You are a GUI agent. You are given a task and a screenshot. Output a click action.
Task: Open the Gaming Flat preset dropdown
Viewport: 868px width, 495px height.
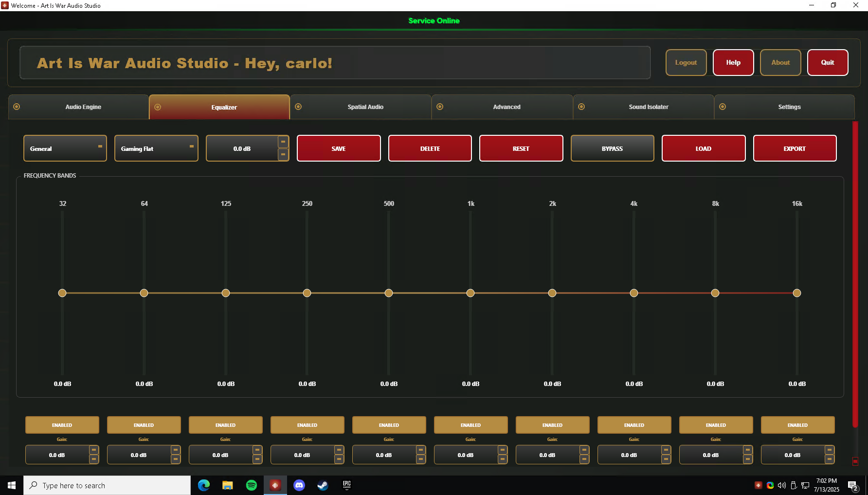156,148
